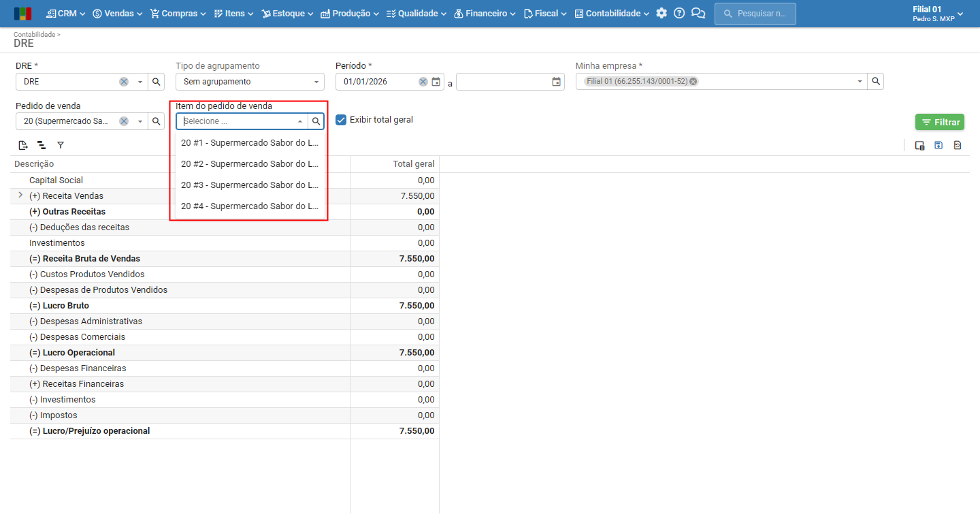Viewport: 980px width, 521px height.
Task: Open the settings gear icon
Action: coord(661,13)
